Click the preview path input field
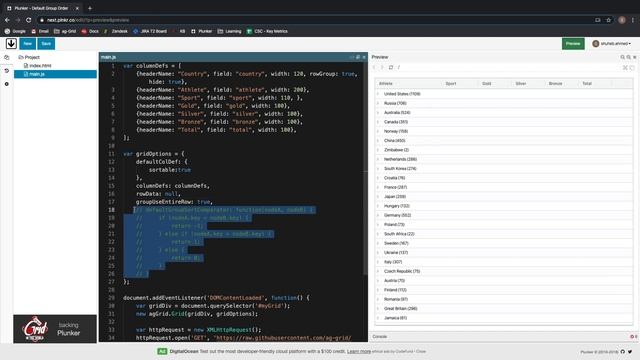This screenshot has height=360, width=640. (507, 67)
